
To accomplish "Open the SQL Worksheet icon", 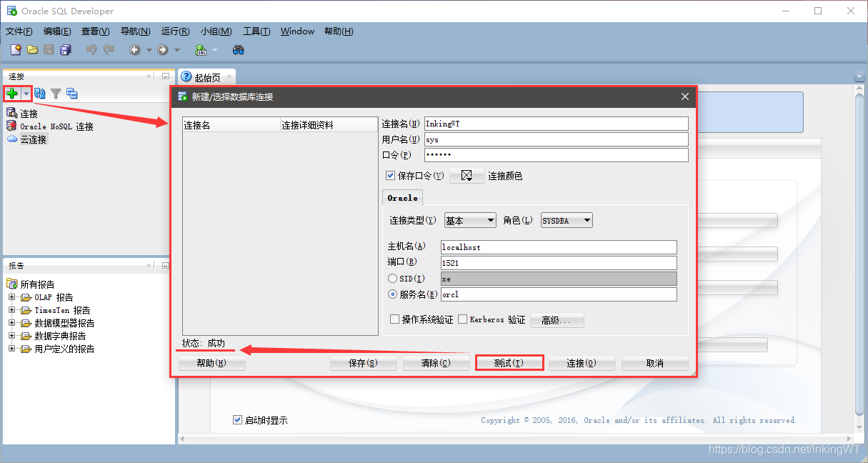I will point(201,50).
